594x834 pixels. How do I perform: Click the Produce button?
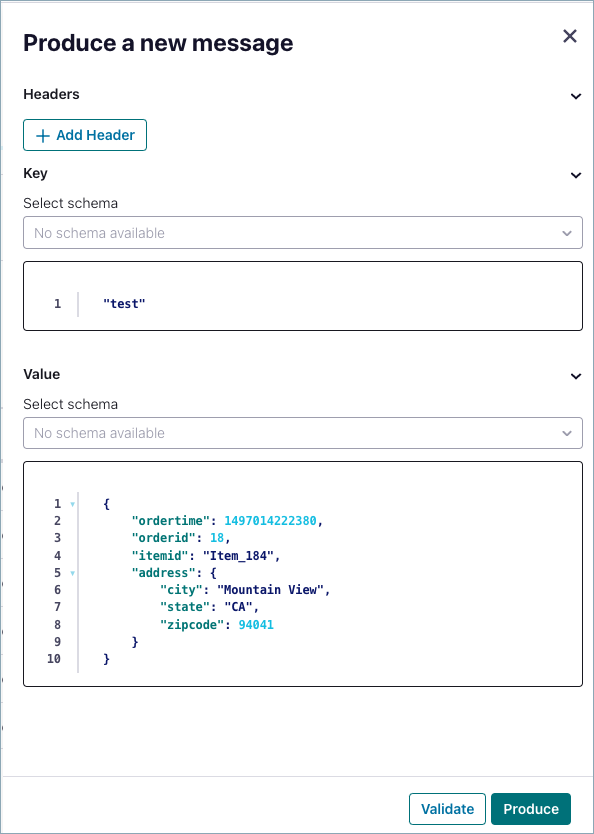531,809
